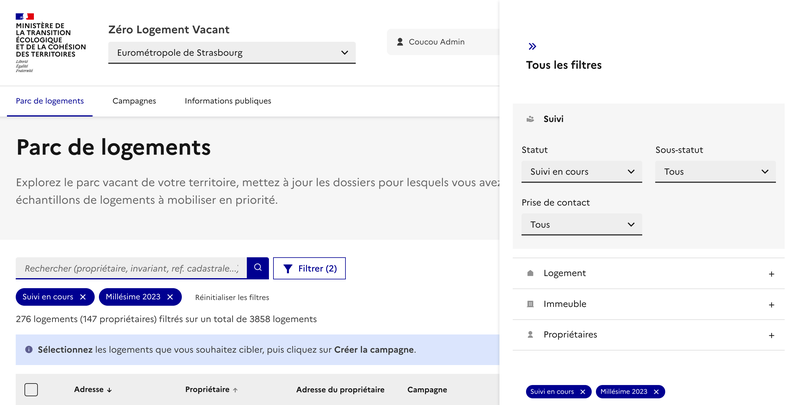
Task: Open the Coucou Admin account button
Action: (443, 42)
